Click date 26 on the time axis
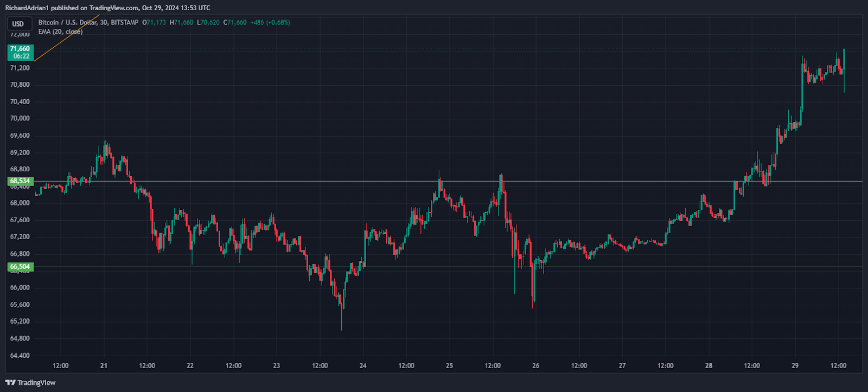Screen dimensions: 868x392 point(536,365)
